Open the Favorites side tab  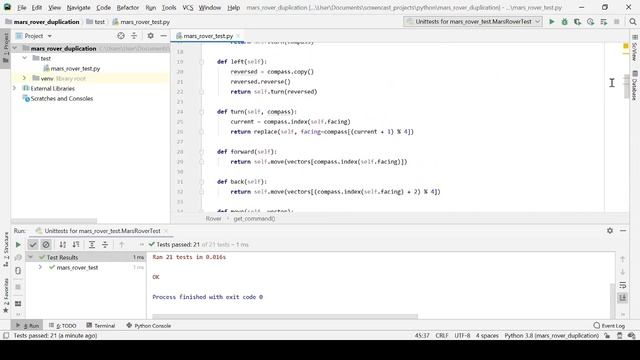pyautogui.click(x=6, y=295)
